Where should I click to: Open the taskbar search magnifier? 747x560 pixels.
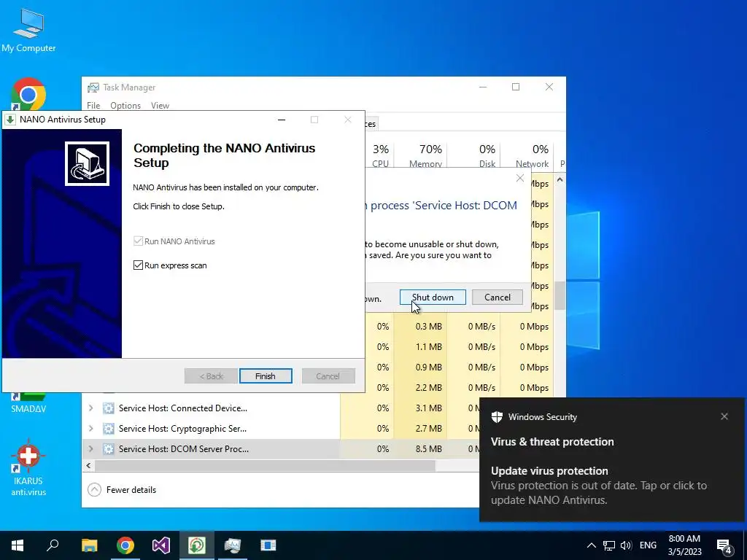(x=53, y=545)
